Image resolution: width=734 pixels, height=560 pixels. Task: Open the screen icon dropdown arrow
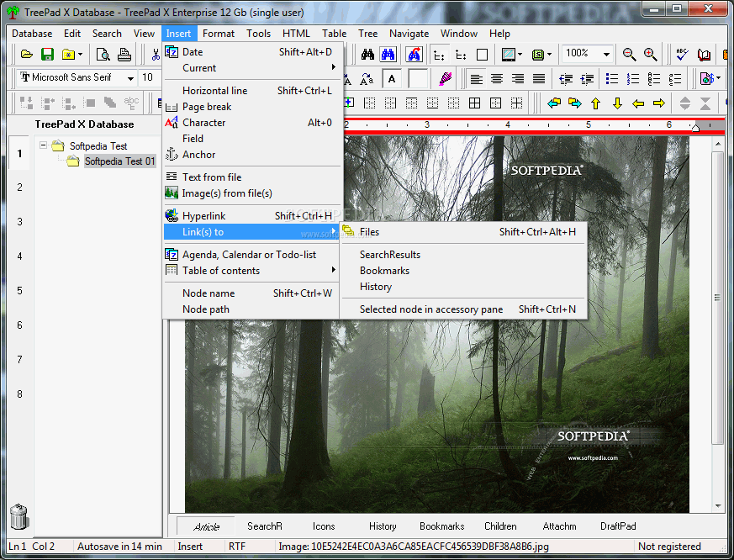520,55
